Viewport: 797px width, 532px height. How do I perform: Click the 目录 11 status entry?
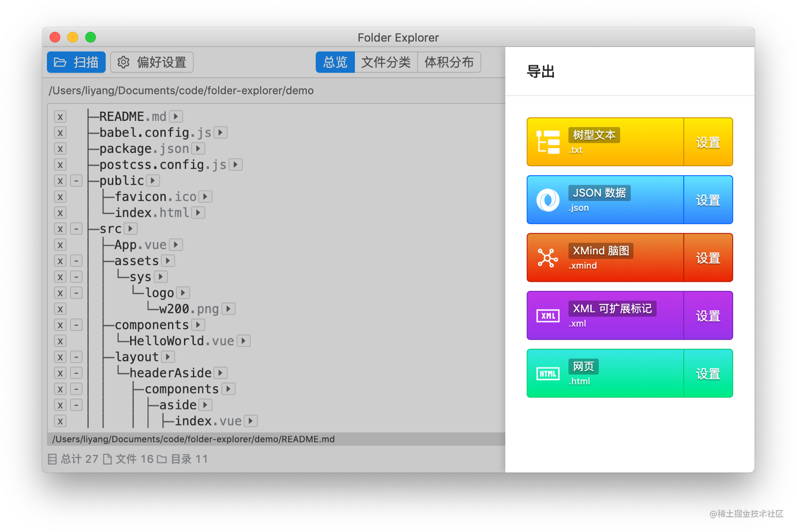pyautogui.click(x=182, y=459)
